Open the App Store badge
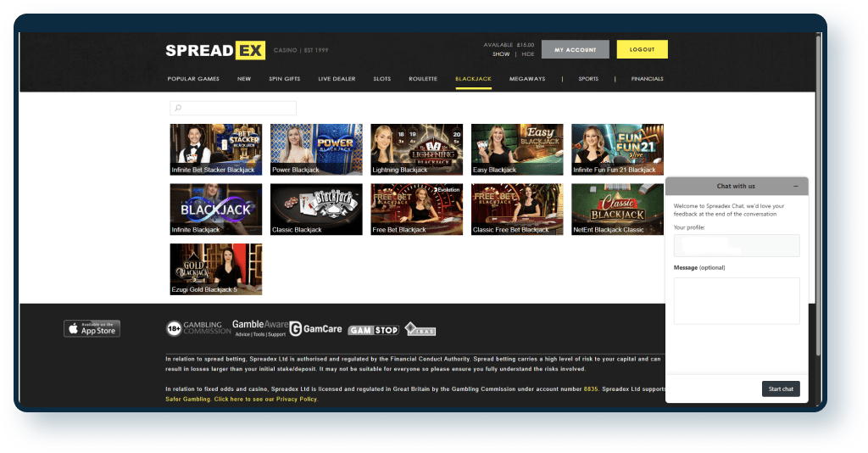 [x=92, y=328]
